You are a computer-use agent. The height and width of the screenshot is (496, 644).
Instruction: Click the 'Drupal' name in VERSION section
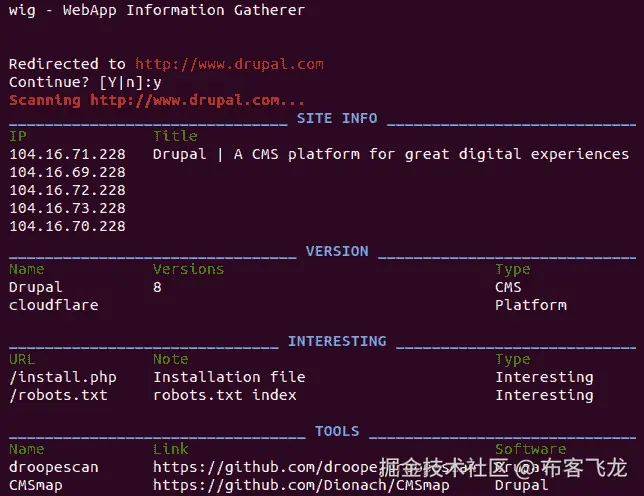coord(36,287)
